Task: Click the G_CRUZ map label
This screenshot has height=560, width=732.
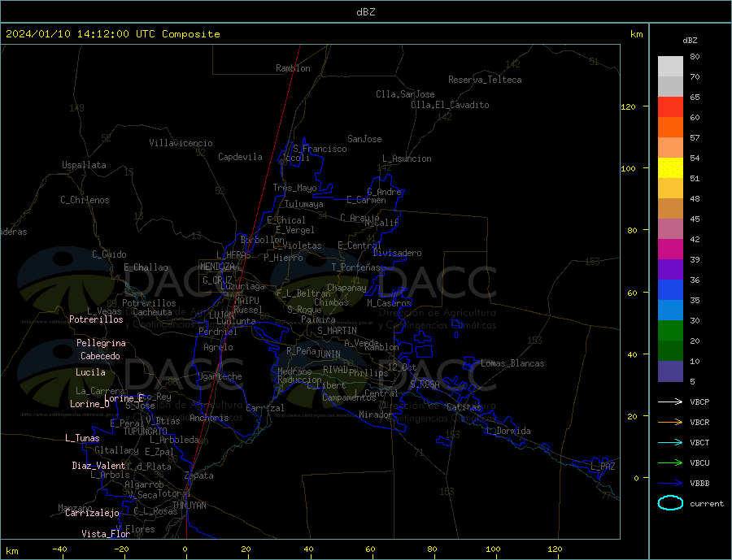Action: point(217,280)
